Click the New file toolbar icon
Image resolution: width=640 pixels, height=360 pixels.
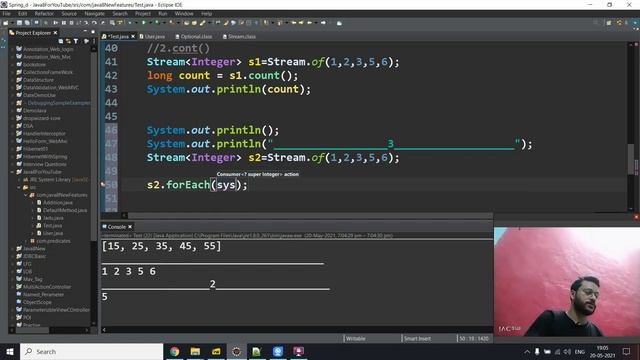[6, 23]
